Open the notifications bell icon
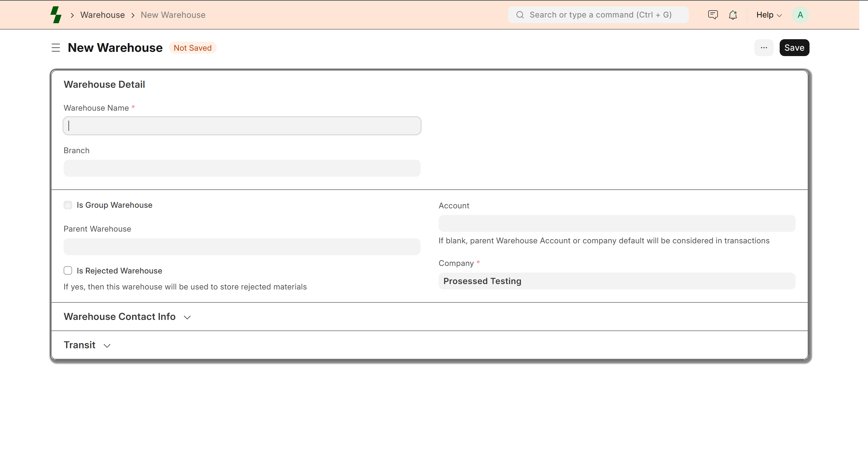Screen dimensions: 868x458 tap(733, 15)
